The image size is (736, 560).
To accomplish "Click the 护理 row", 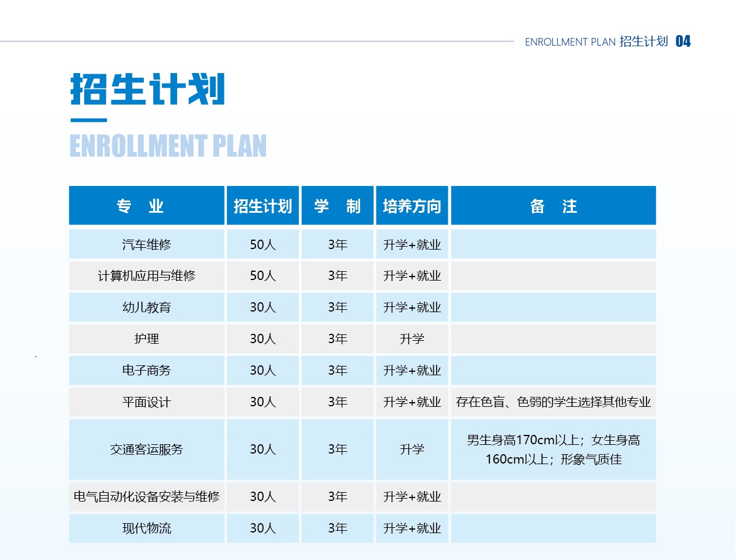I will point(146,338).
